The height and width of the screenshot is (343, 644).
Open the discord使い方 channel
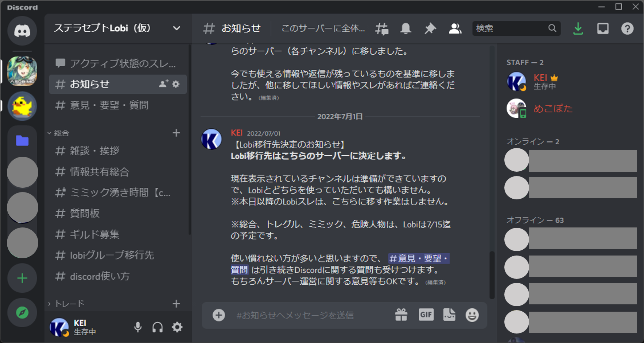(118, 276)
